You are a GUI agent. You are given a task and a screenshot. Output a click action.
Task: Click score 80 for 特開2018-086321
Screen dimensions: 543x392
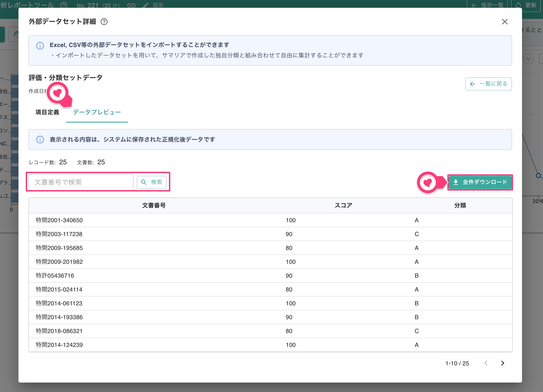pyautogui.click(x=289, y=331)
